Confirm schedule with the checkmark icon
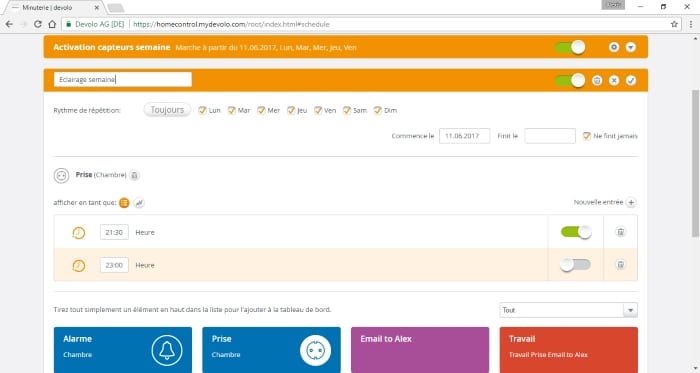Viewport: 700px width, 373px height. click(x=630, y=80)
